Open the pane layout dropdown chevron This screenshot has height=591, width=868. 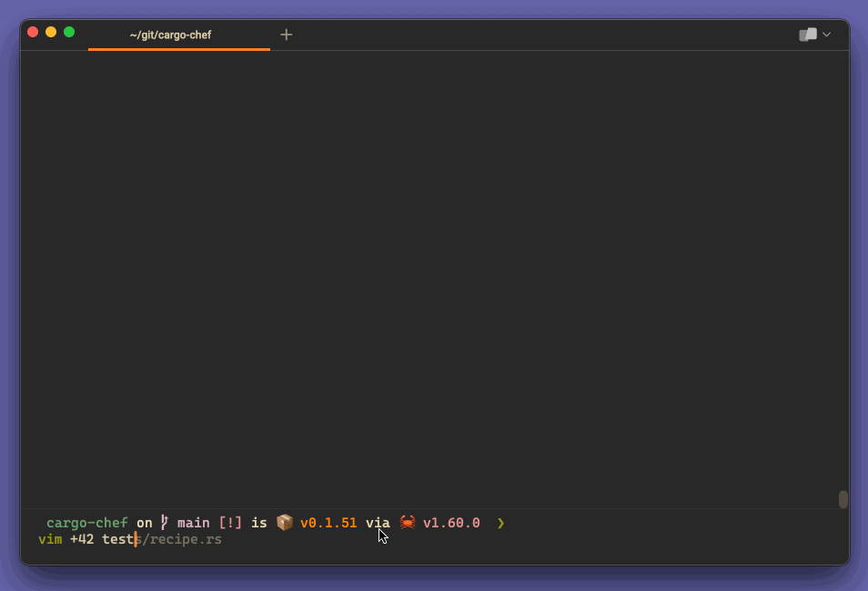click(824, 35)
